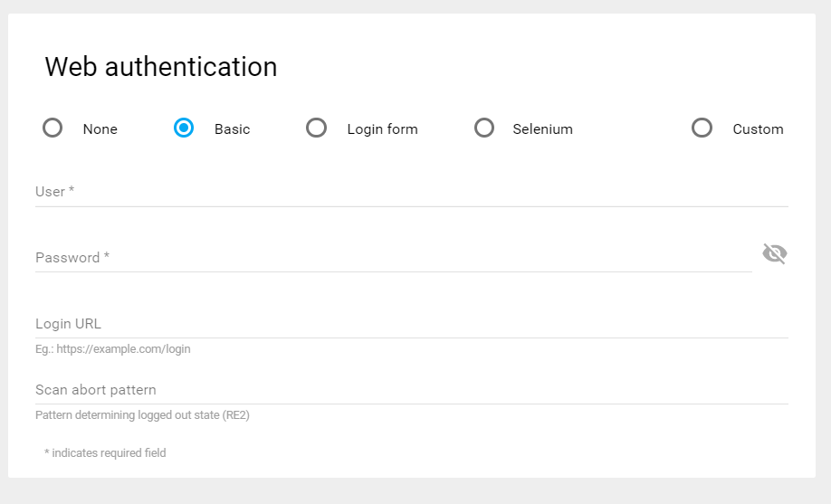The width and height of the screenshot is (831, 504).
Task: Click the "User *" field label
Action: click(54, 192)
